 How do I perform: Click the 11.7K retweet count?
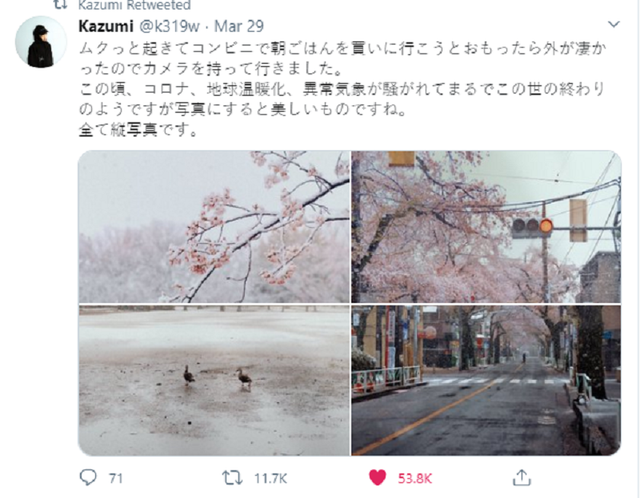[270, 478]
